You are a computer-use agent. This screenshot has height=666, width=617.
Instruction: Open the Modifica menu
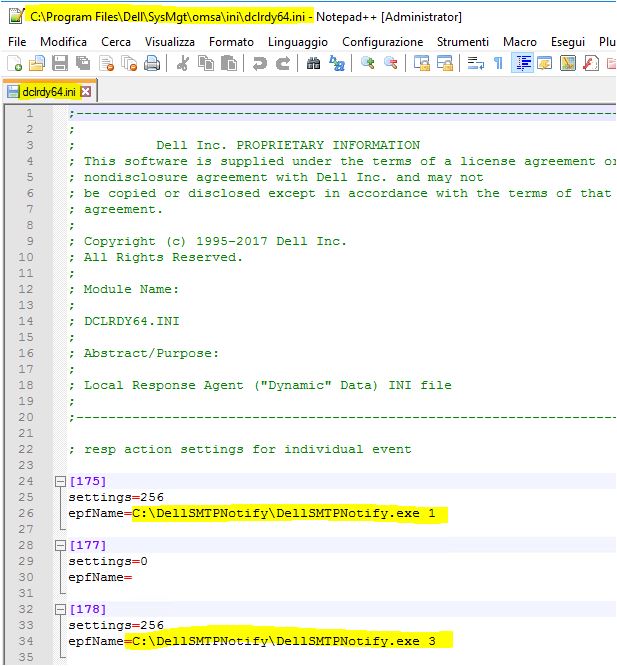[63, 42]
